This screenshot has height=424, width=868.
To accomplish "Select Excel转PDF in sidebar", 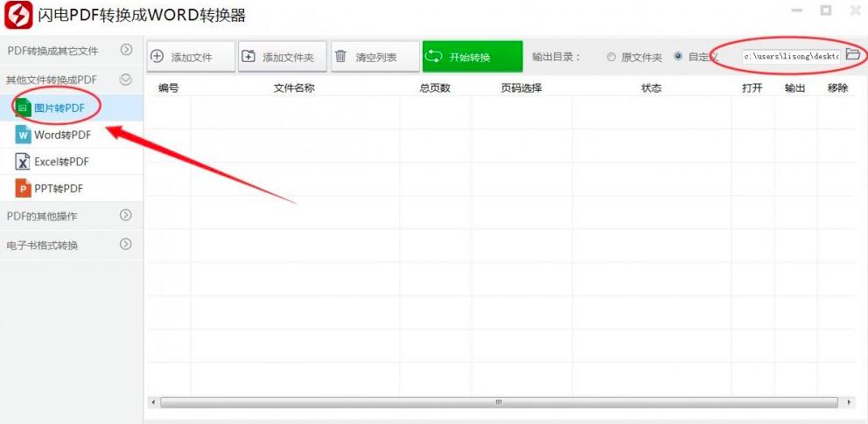I will pyautogui.click(x=72, y=162).
